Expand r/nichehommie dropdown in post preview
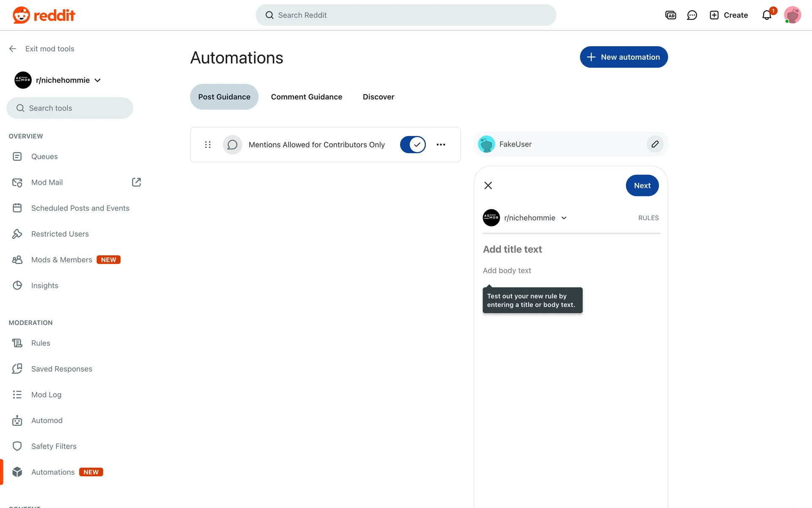 pos(564,218)
